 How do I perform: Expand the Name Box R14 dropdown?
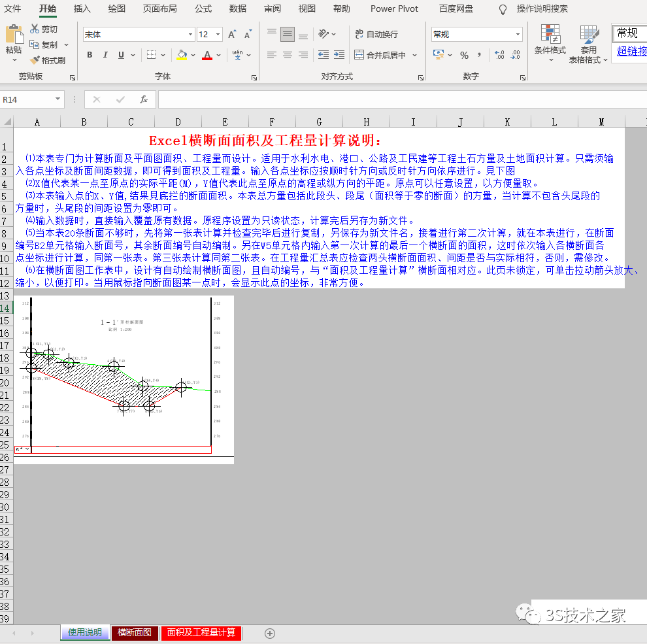point(58,99)
